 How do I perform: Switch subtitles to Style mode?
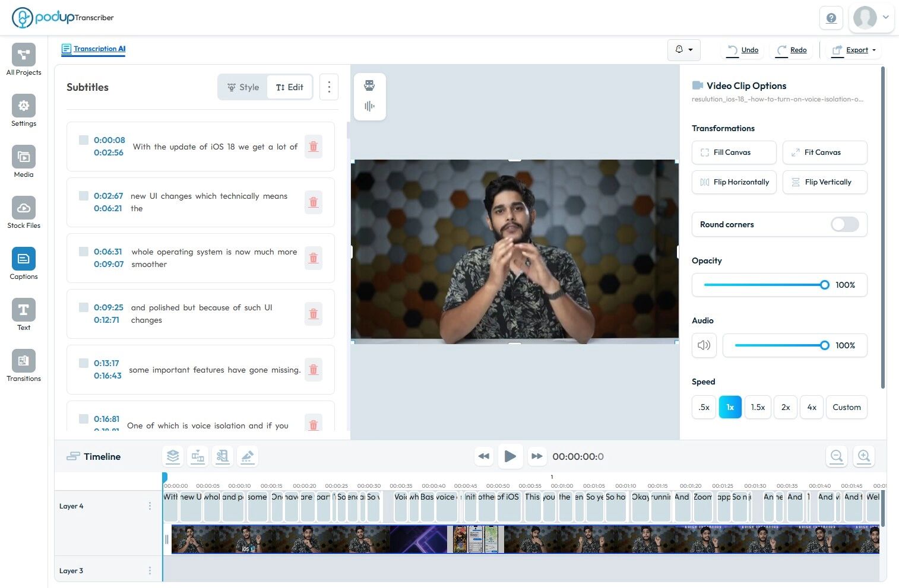coord(243,87)
